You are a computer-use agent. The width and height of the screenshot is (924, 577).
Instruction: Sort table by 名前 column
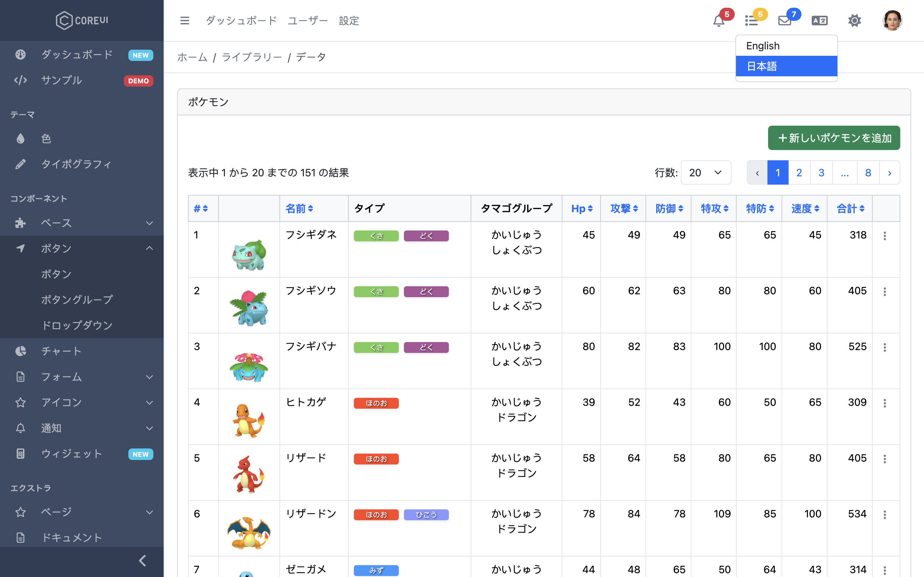[x=299, y=208]
